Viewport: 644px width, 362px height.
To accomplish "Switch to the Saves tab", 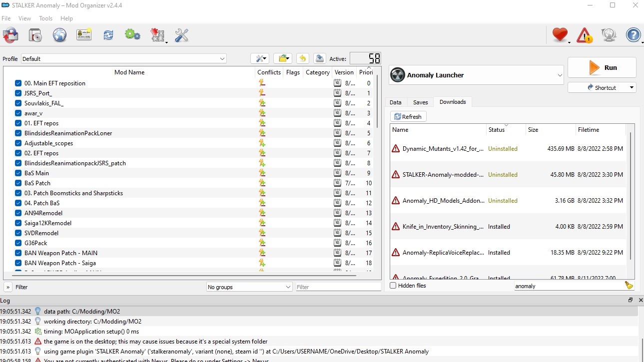I will click(x=420, y=102).
